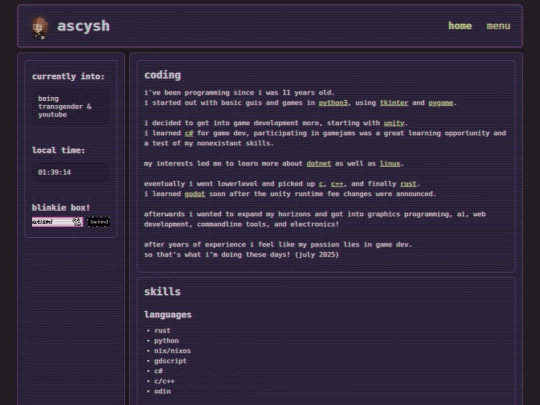Viewport: 540px width, 405px height.
Task: Click 'python' in the languages list
Action: click(x=166, y=341)
